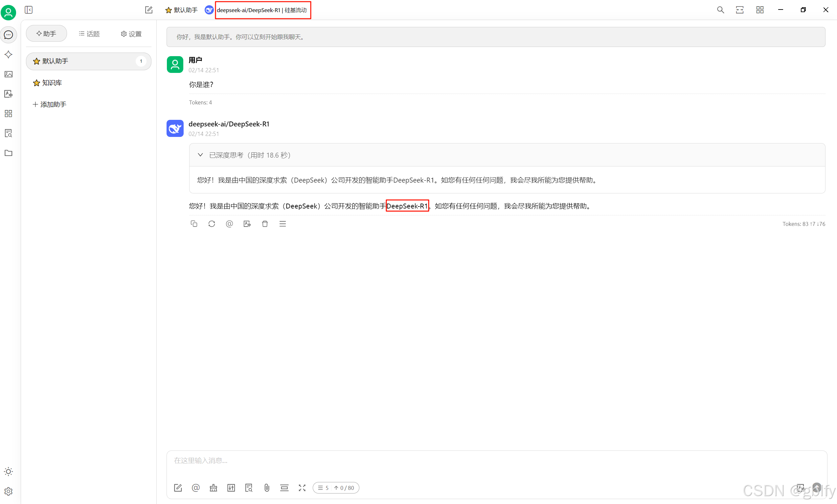Regenerate the DeepSeek-R1 response
Viewport: 837px width, 504px height.
pyautogui.click(x=212, y=224)
